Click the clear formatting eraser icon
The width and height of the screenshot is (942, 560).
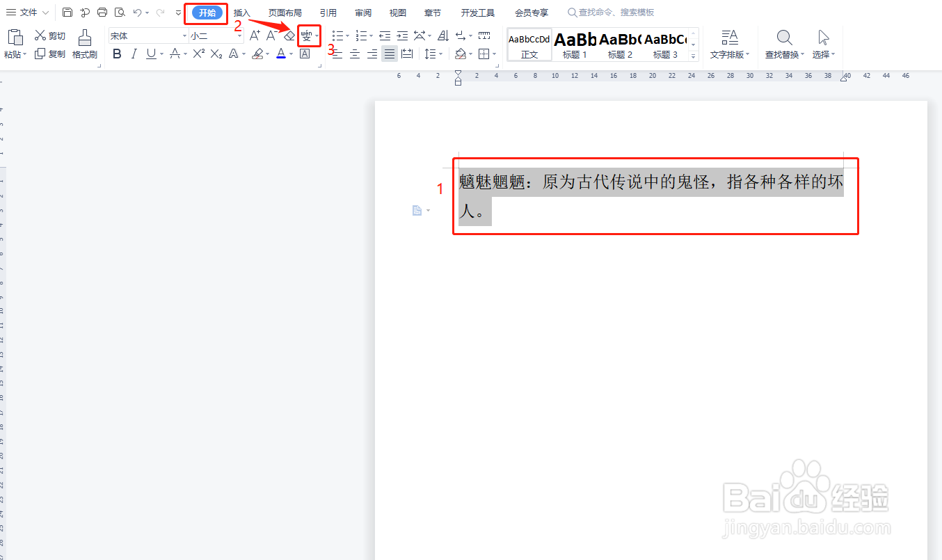click(x=288, y=35)
